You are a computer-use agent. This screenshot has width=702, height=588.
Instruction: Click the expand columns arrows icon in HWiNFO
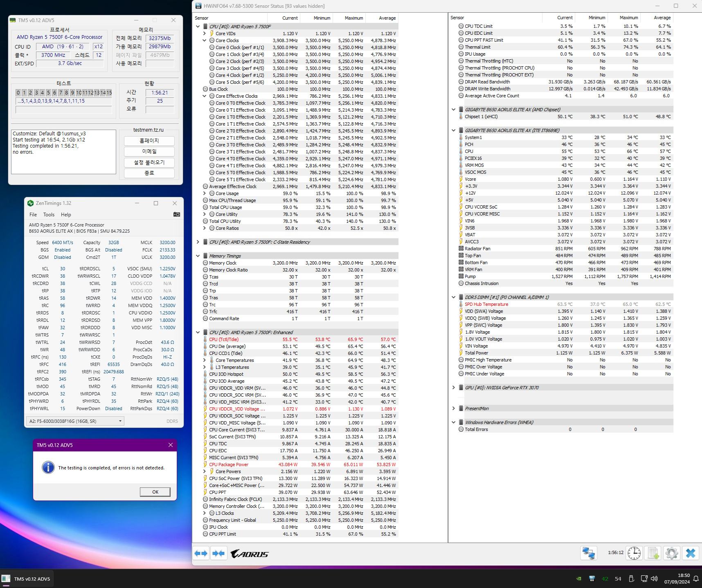[201, 553]
